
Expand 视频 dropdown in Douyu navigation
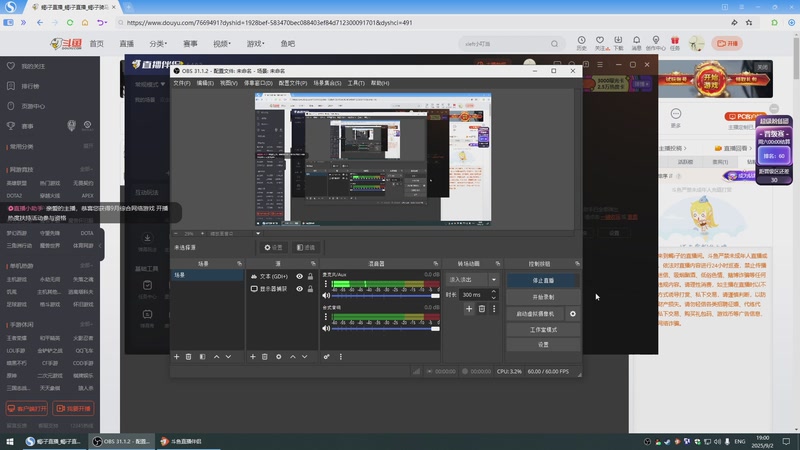[221, 44]
